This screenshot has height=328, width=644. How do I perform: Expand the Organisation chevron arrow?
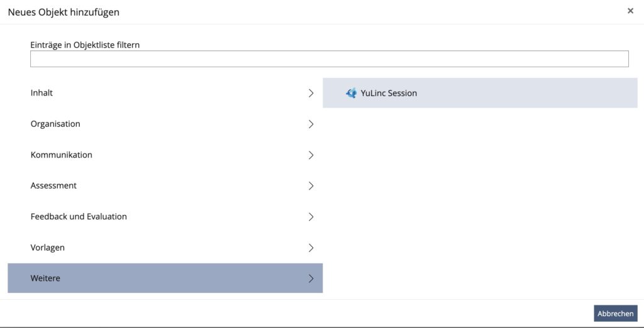(x=311, y=124)
